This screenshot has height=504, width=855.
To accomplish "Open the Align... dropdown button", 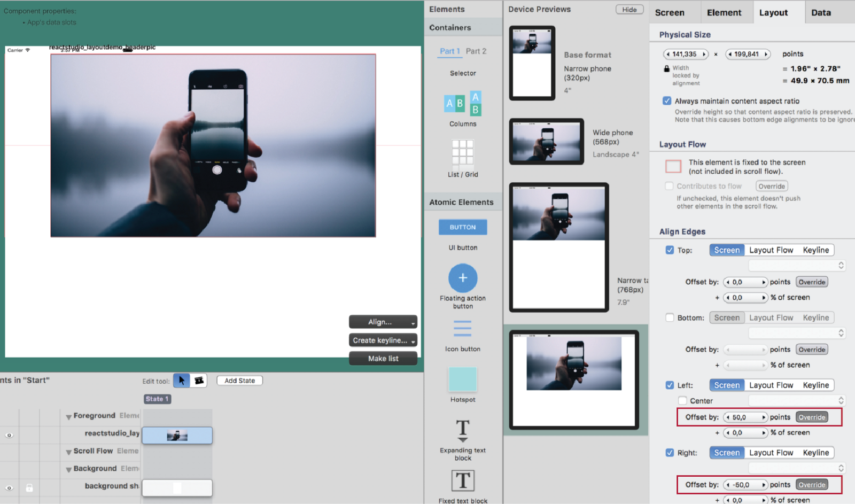I will 383,322.
